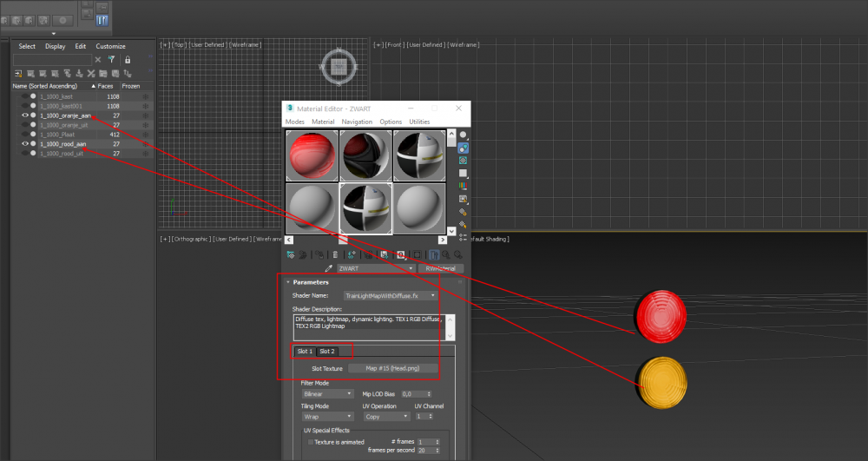Toggle visibility of 1_1000_rood_aan
Screen dimensions: 868x461
pyautogui.click(x=25, y=144)
